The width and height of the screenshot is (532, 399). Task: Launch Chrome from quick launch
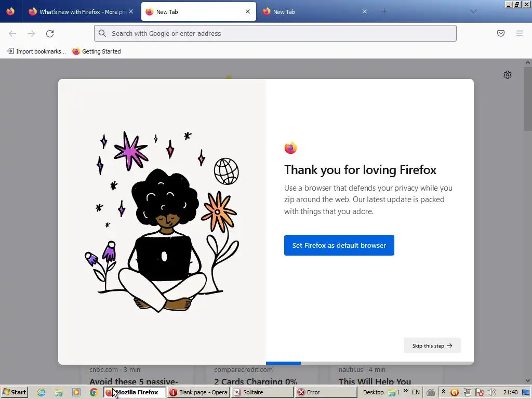tap(94, 393)
